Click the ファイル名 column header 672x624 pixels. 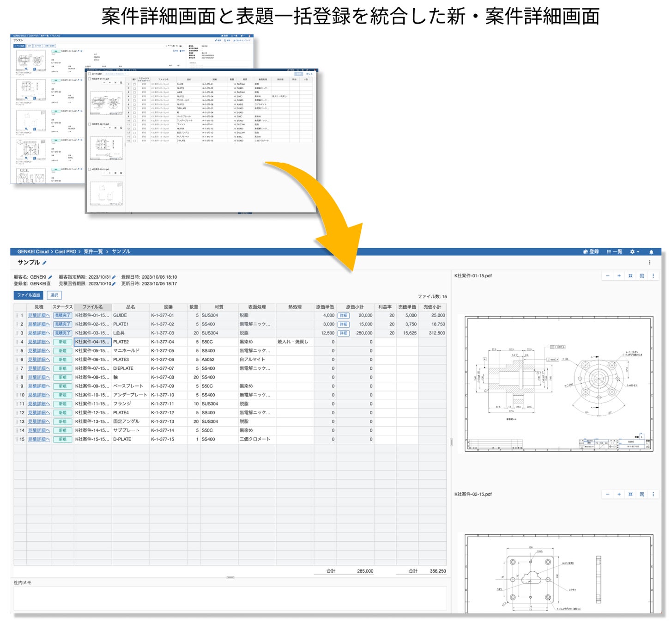click(92, 307)
